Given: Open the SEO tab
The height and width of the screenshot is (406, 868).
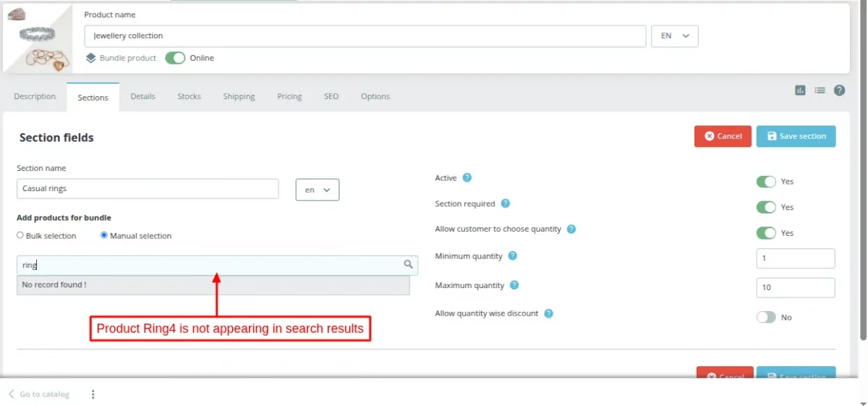Looking at the screenshot, I should click(x=331, y=96).
